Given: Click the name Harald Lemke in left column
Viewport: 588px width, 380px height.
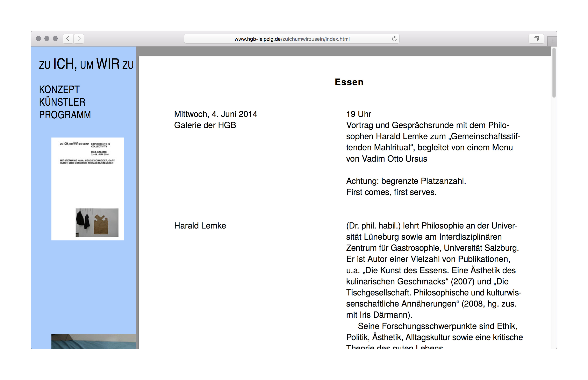Looking at the screenshot, I should (200, 226).
